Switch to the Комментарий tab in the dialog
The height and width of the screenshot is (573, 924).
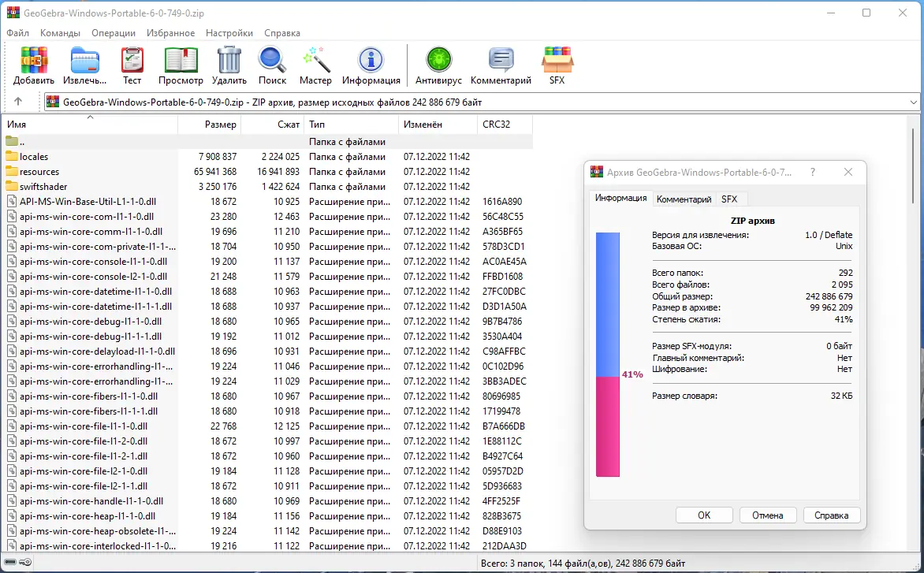click(x=684, y=199)
